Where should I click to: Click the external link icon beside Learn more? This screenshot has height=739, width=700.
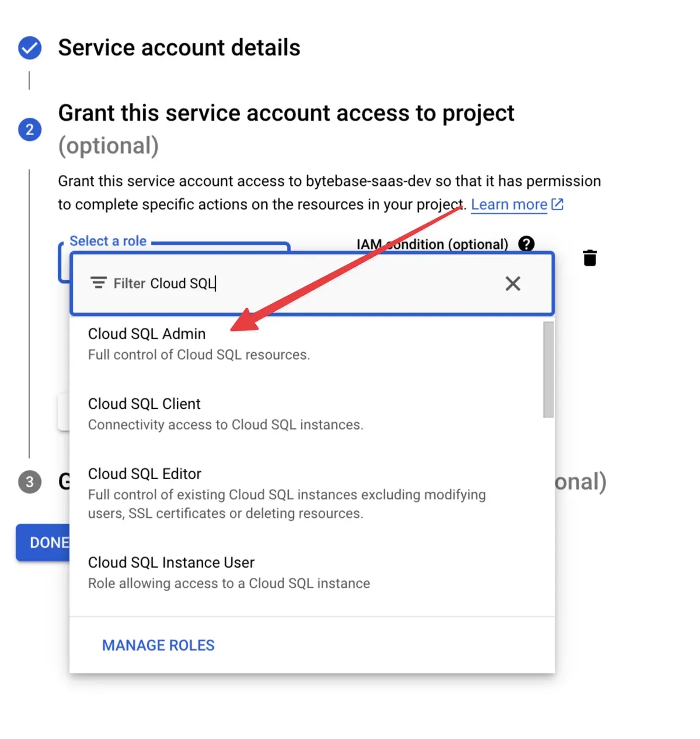(x=557, y=204)
